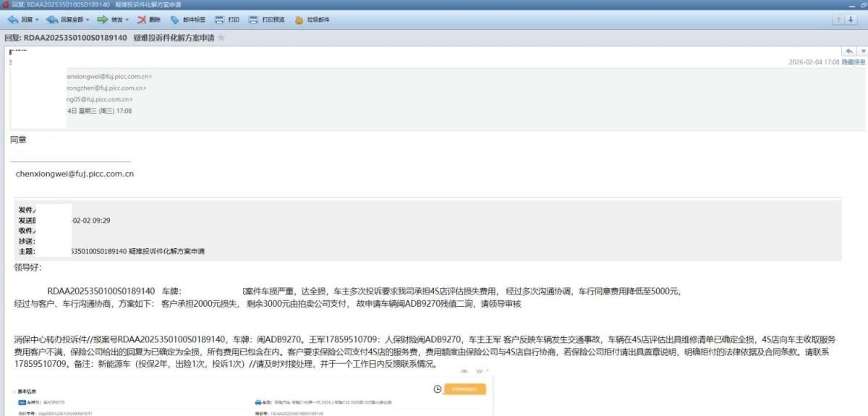868x416 pixels.
Task: Expand the Forward dropdown arrow
Action: point(128,20)
